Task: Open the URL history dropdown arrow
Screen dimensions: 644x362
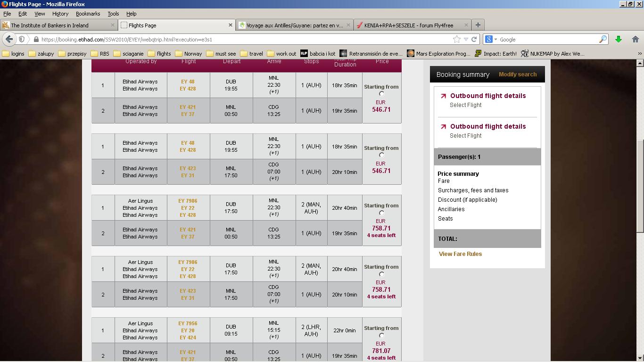Action: tap(466, 40)
